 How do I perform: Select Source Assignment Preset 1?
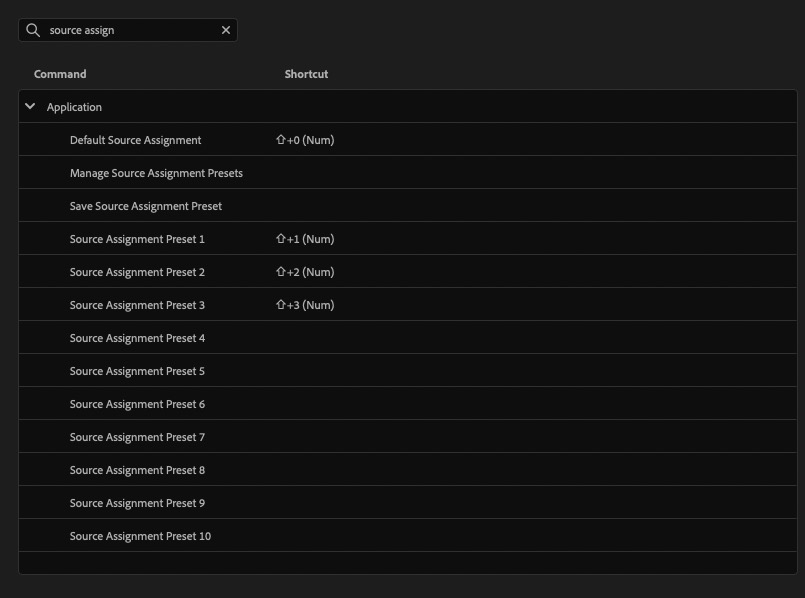[x=137, y=239]
